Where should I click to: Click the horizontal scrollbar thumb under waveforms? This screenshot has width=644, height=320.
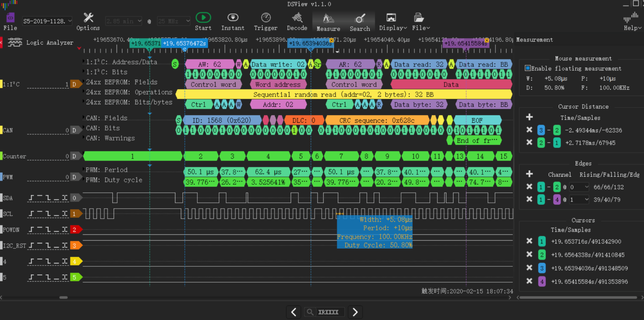pos(64,297)
